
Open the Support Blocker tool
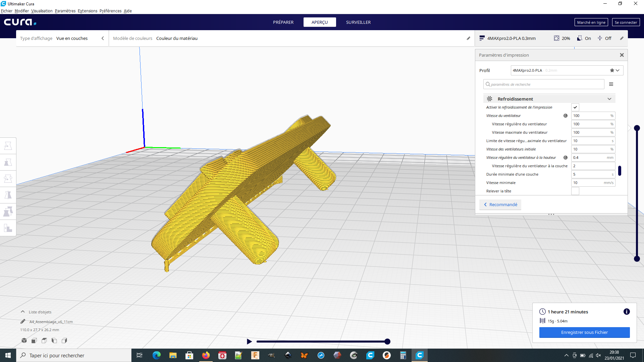(8, 228)
